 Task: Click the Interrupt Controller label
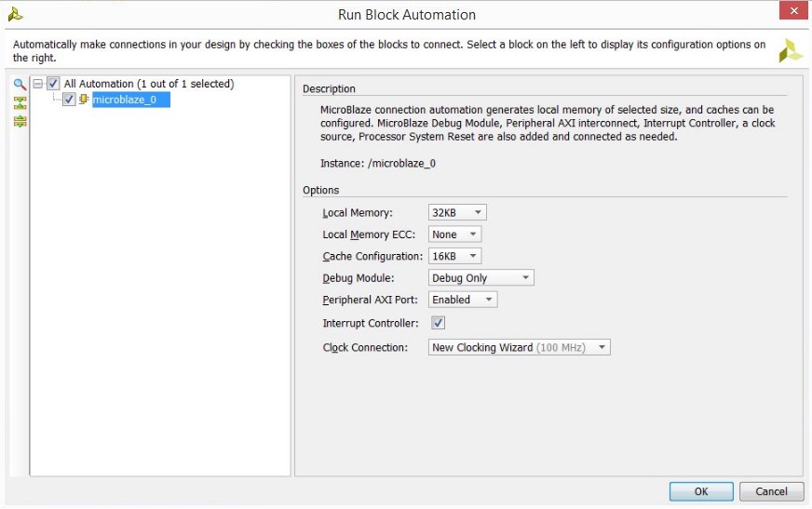(371, 323)
